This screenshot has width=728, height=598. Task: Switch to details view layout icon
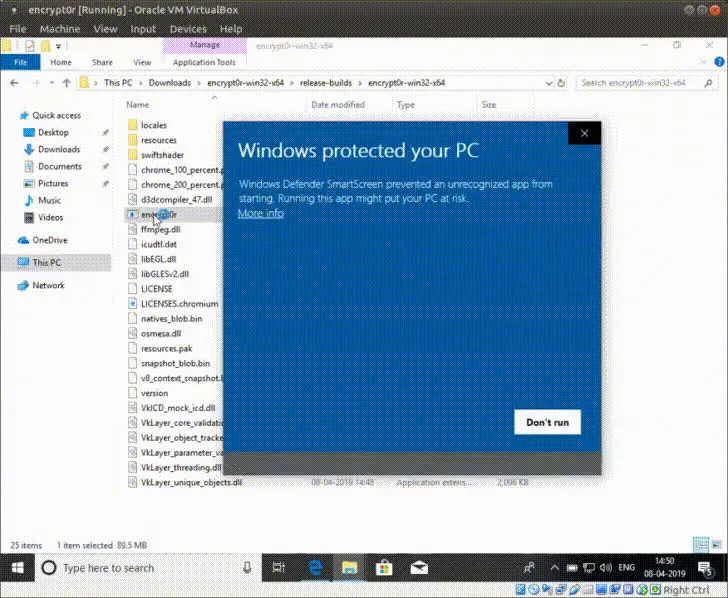click(700, 545)
